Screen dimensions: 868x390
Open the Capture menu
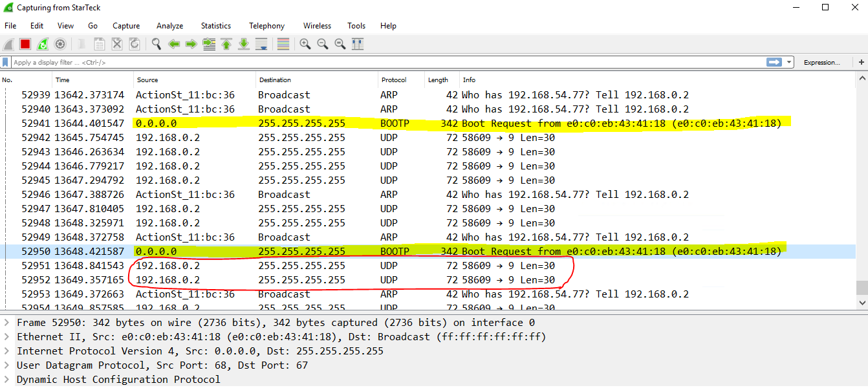[x=126, y=26]
